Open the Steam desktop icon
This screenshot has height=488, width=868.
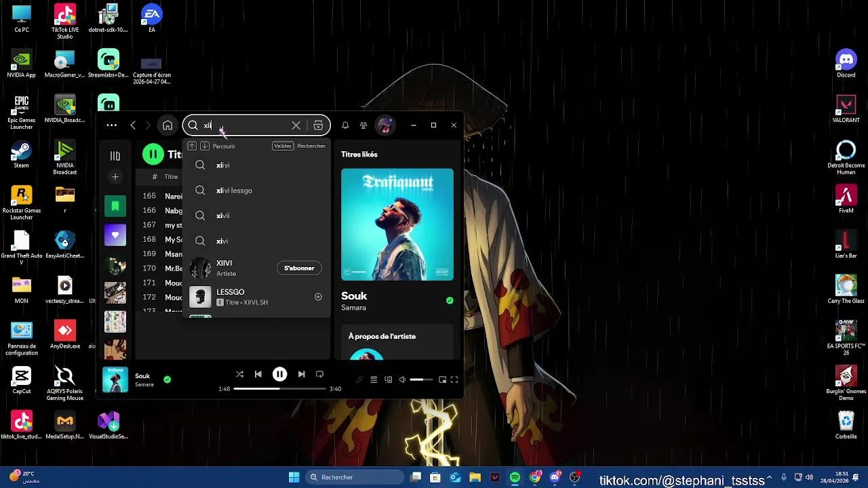[22, 155]
